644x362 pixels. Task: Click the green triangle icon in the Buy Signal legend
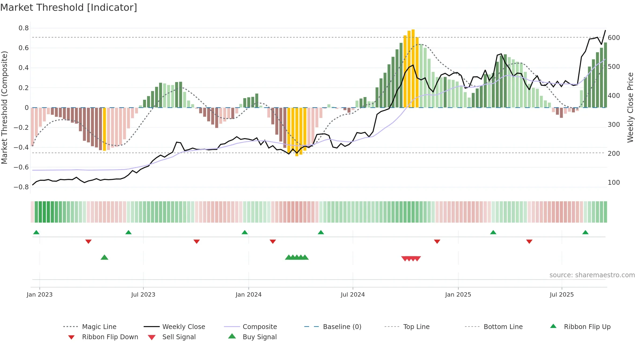[232, 336]
